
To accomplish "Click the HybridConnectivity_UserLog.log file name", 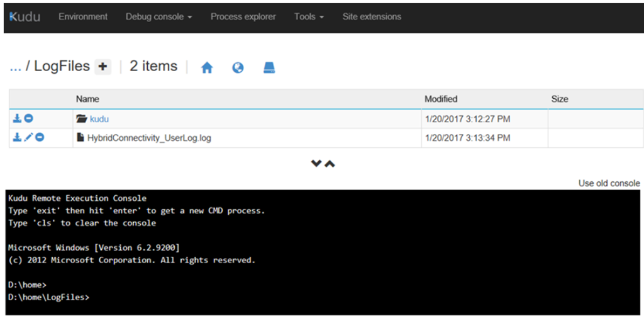I will pos(149,138).
